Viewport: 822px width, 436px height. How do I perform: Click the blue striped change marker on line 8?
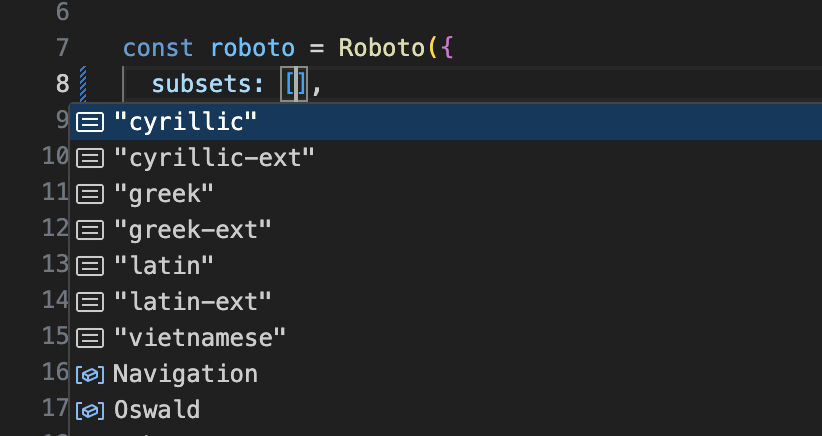pos(83,84)
